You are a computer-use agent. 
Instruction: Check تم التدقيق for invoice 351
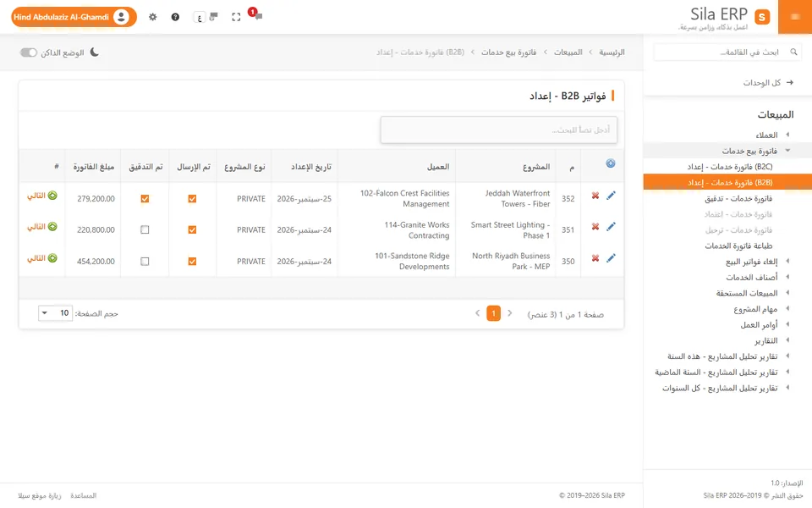click(x=145, y=229)
